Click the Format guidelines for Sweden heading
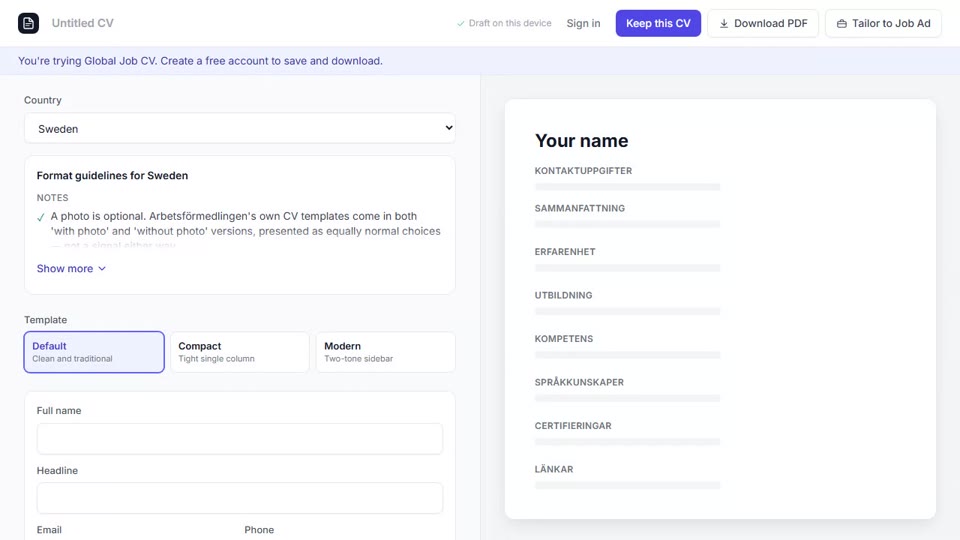The image size is (960, 540). point(112,176)
